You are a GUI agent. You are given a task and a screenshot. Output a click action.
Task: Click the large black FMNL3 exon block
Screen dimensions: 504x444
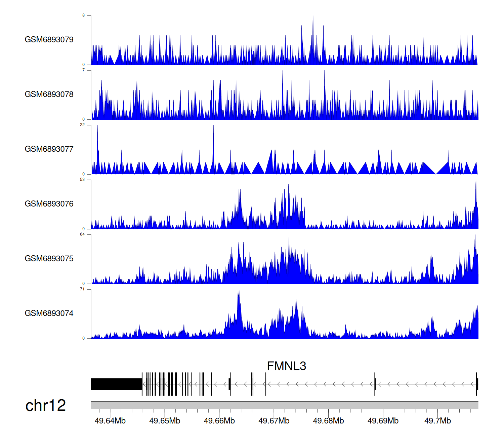point(116,384)
